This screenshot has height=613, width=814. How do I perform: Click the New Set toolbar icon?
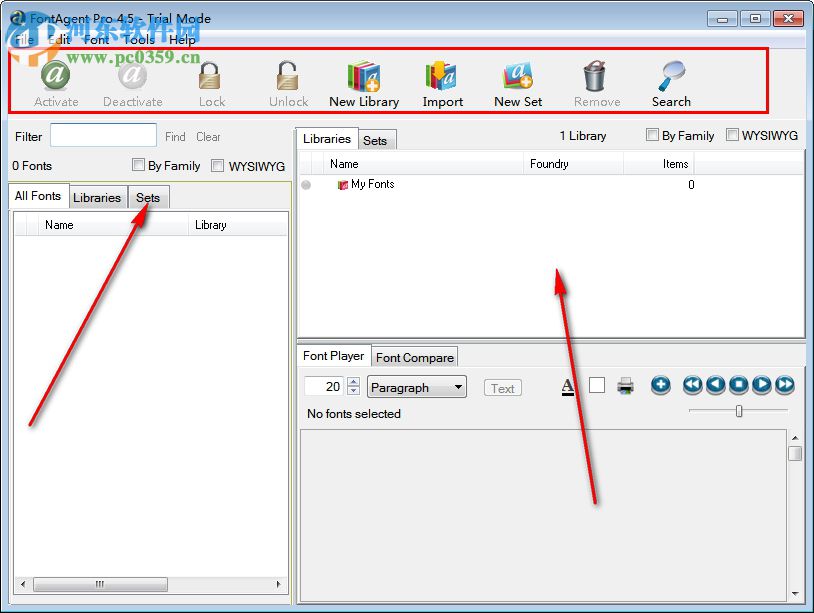coord(517,83)
